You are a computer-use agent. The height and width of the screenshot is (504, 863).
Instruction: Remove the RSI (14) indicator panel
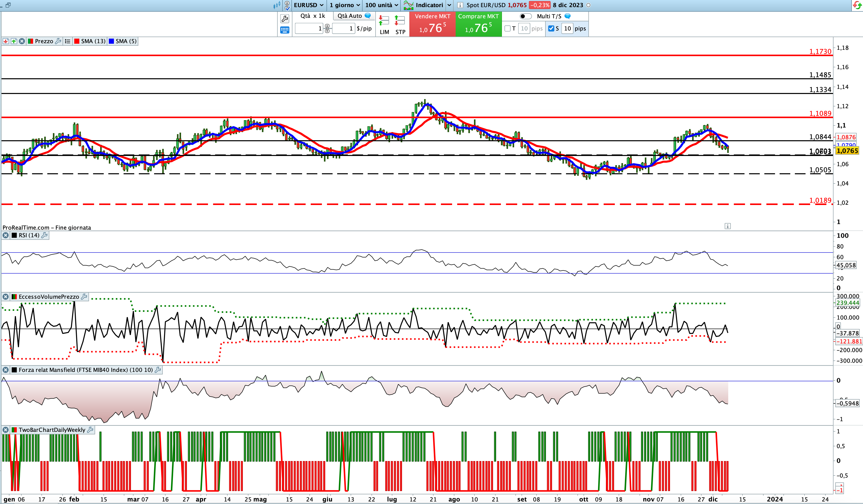point(6,235)
